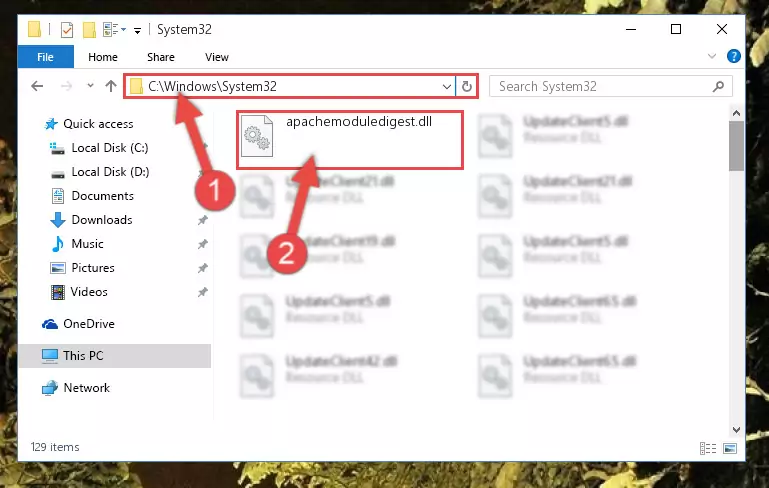Open the File ribbon tab
Image resolution: width=769 pixels, height=488 pixels.
(x=46, y=57)
